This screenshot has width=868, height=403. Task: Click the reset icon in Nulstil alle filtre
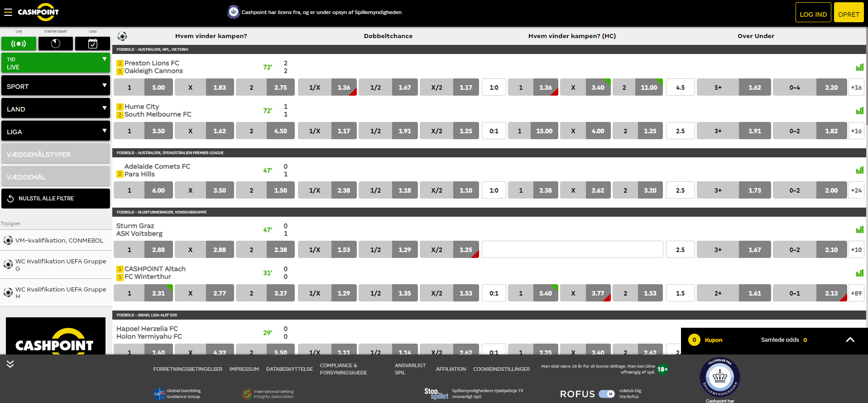coord(10,199)
